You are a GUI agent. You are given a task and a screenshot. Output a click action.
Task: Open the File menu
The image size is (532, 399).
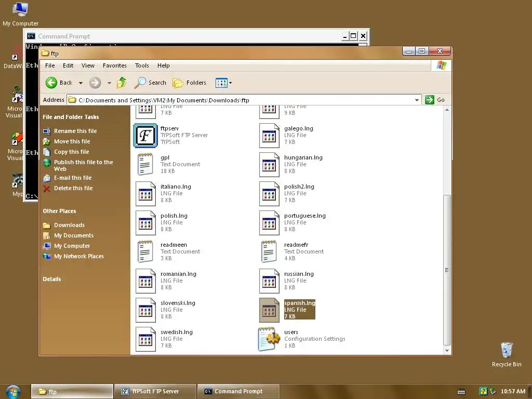pyautogui.click(x=50, y=65)
